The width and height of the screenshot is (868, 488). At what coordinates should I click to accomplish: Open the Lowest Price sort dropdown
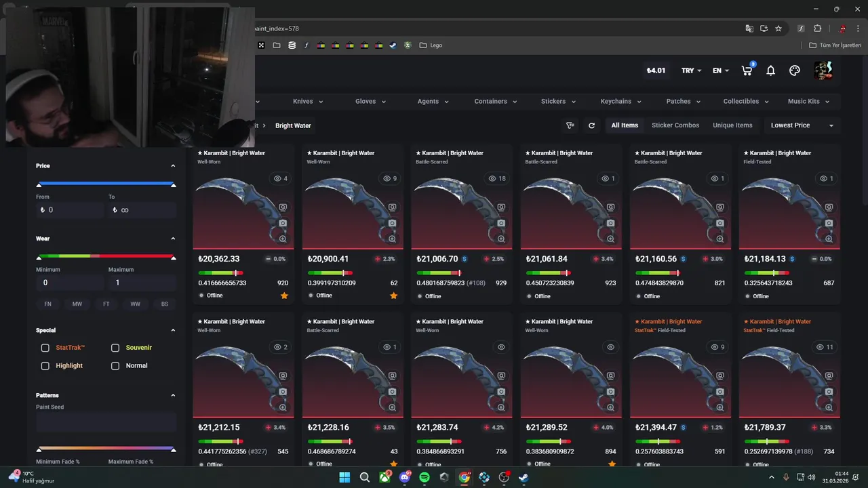[802, 125]
